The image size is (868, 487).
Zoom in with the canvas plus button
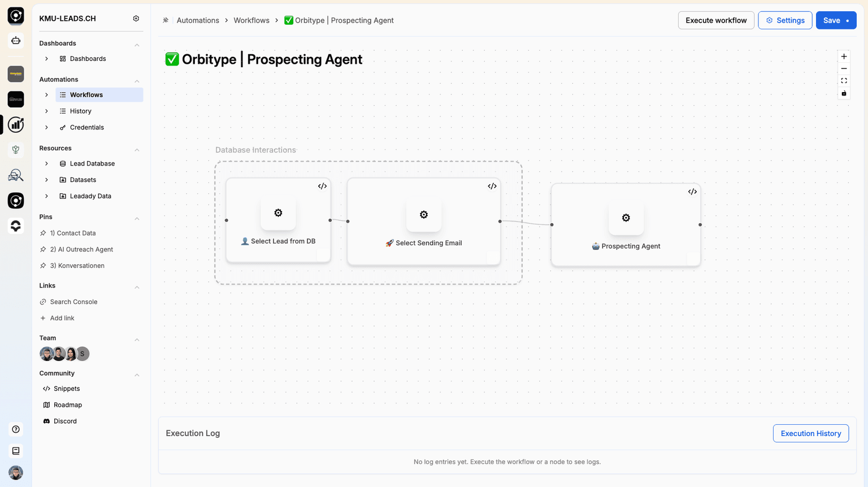point(844,56)
